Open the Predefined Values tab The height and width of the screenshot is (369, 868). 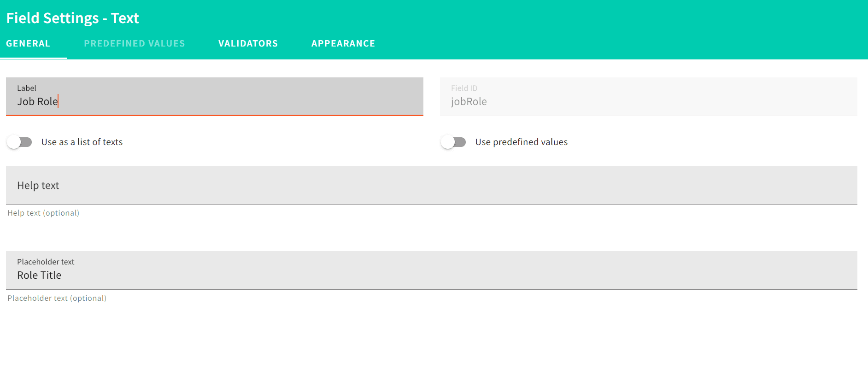[x=134, y=43]
